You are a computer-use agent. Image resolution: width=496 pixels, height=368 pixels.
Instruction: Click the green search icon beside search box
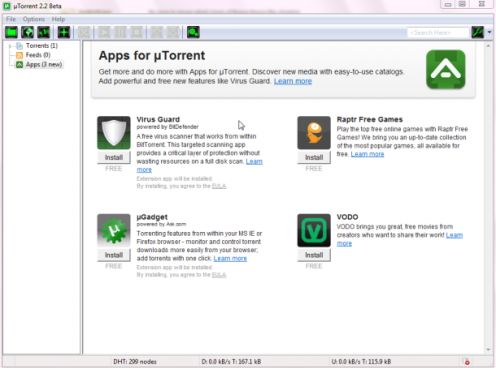[x=478, y=32]
